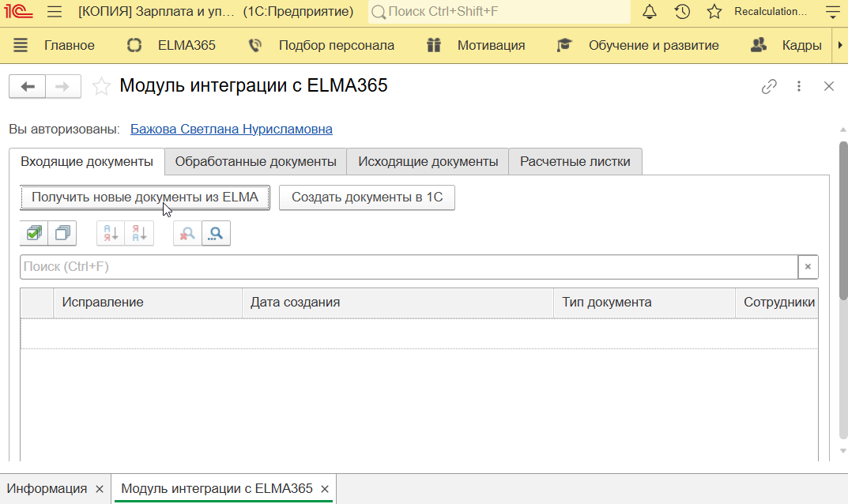Close the Модуль интеграции с ELMA365 bottom tab
Image resolution: width=848 pixels, height=504 pixels.
[325, 490]
